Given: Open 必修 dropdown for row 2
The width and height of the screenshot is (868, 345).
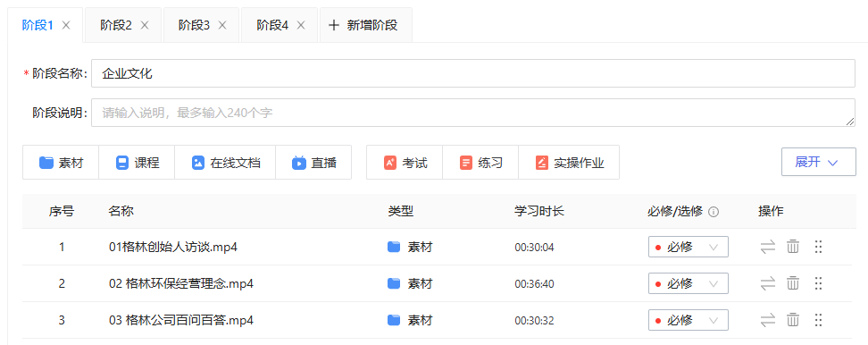Looking at the screenshot, I should 689,283.
